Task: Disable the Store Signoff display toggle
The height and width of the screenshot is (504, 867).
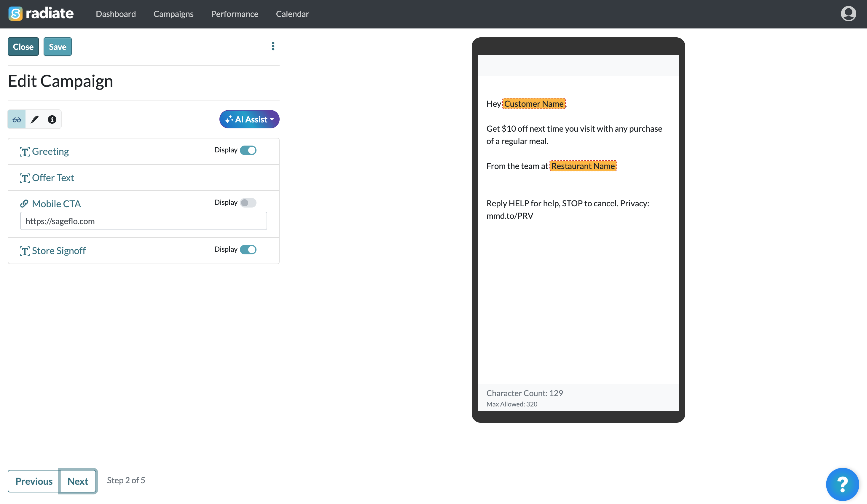Action: point(248,249)
